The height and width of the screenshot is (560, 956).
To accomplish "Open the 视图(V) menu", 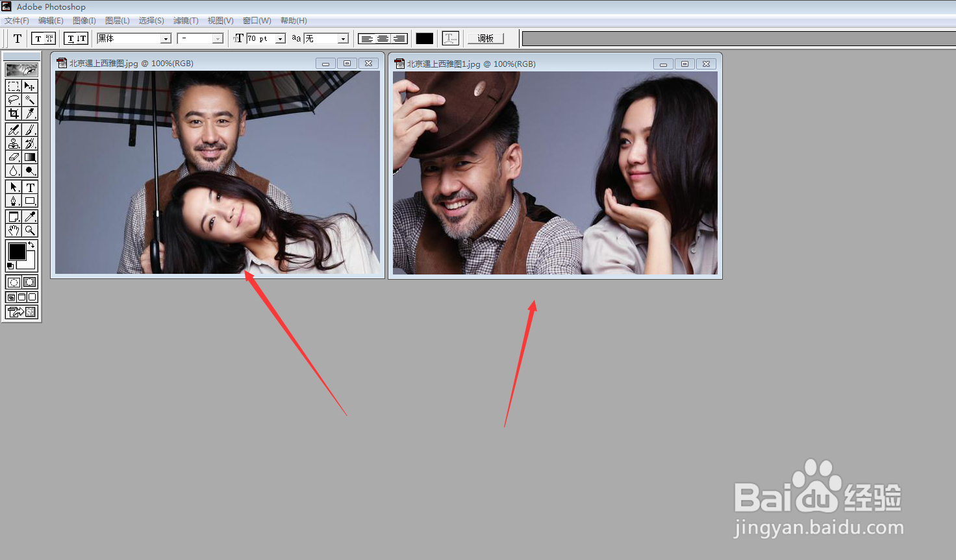I will tap(221, 21).
